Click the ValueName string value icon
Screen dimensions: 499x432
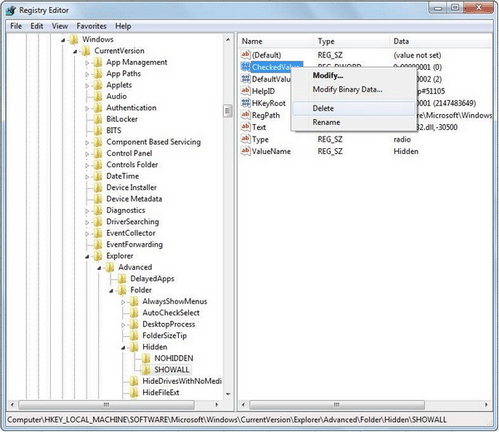[x=246, y=151]
